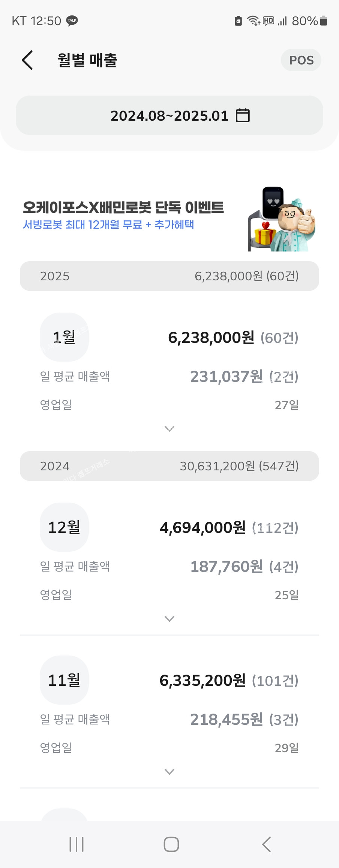
Task: Open the 배민로봇 event banner
Action: 169,218
